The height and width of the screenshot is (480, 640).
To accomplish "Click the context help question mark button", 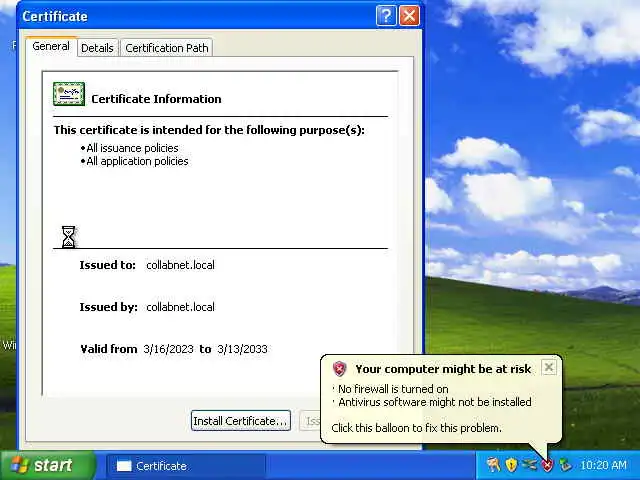I will [x=386, y=16].
